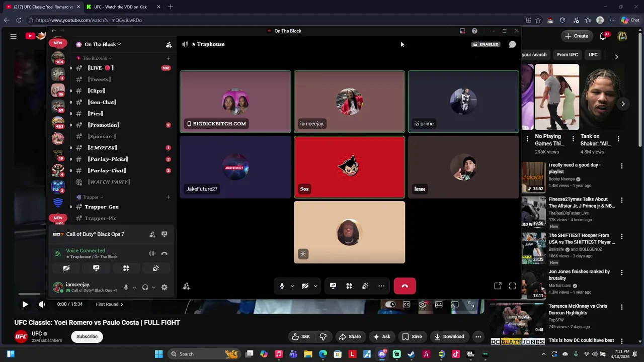Open YouTube notifications bell
Viewport: 644px width, 362px height.
point(603,36)
